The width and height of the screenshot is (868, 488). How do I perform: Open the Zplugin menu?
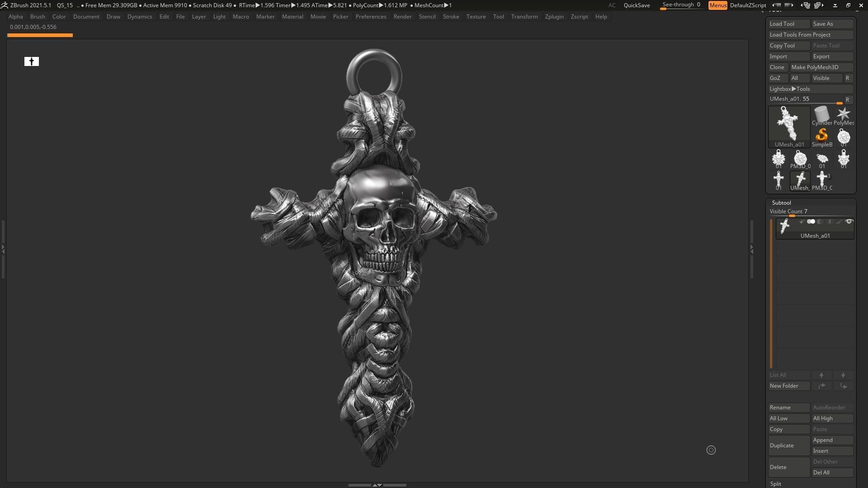[554, 17]
